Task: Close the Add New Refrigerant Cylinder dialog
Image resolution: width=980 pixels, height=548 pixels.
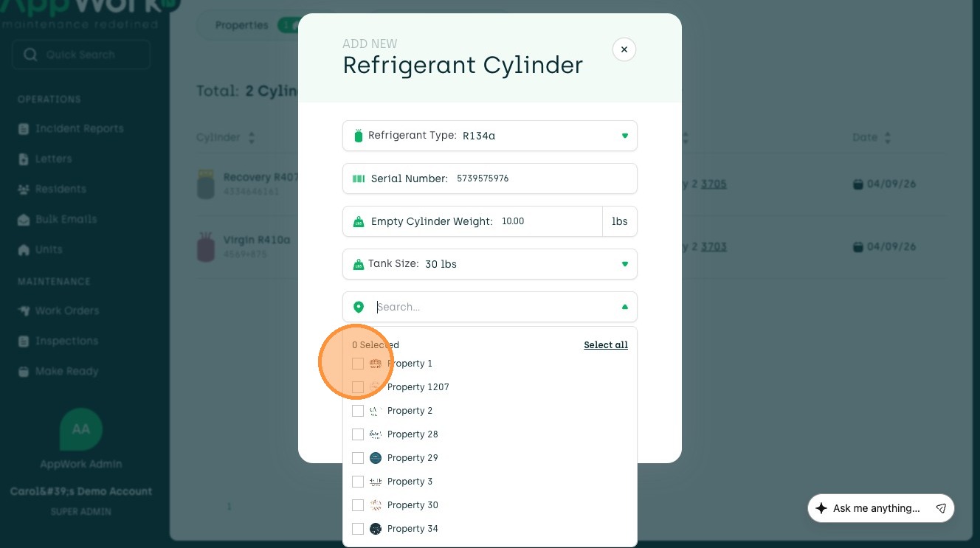Action: point(624,49)
